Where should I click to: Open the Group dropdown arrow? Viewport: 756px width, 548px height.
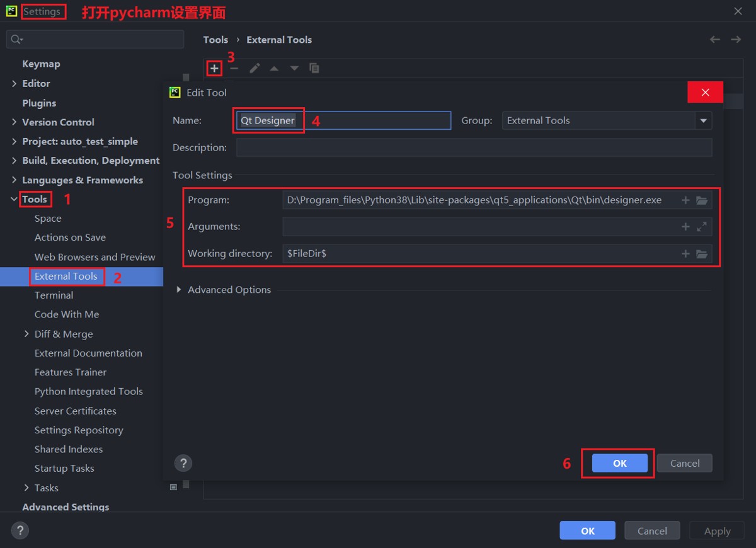point(703,120)
